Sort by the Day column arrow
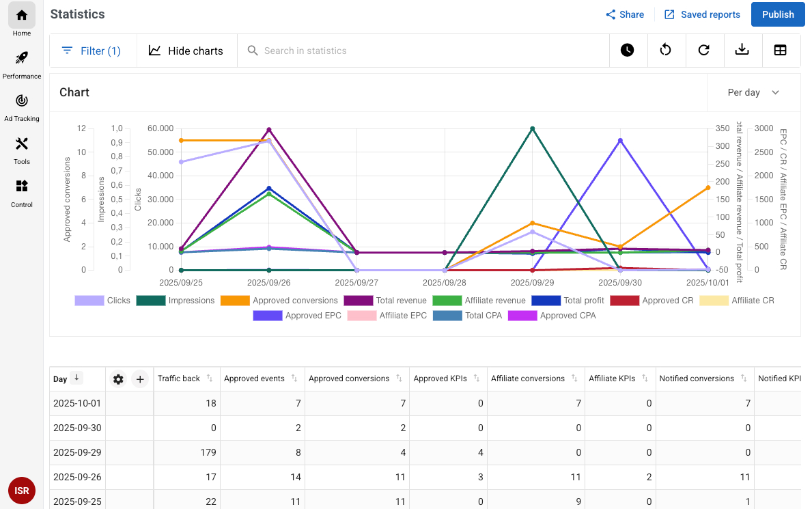Viewport: 812px width, 509px height. click(77, 378)
